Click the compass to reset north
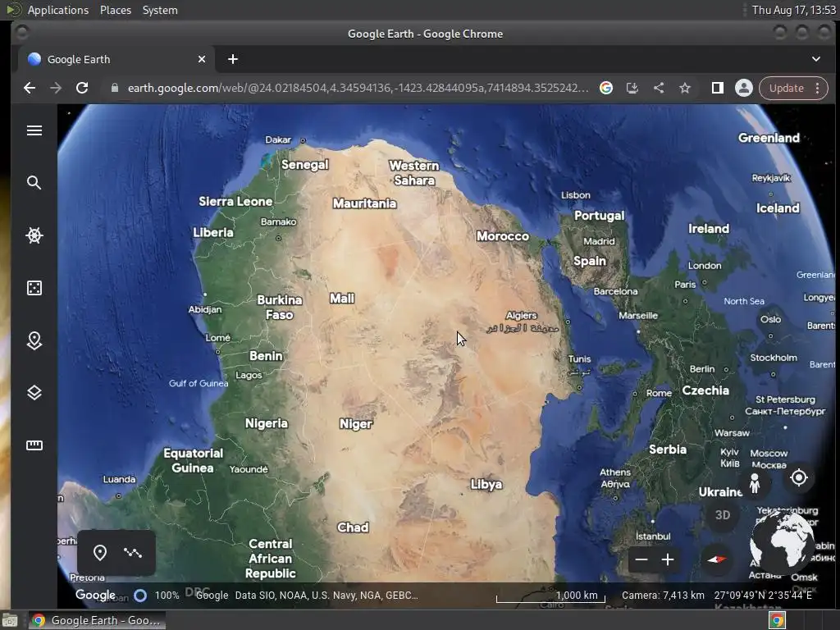Viewport: 840px width, 630px height. [717, 559]
